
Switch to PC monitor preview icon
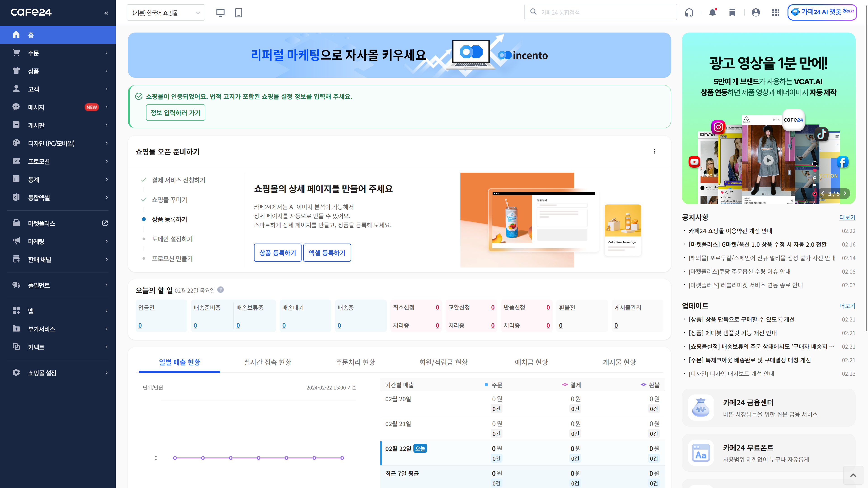(220, 13)
